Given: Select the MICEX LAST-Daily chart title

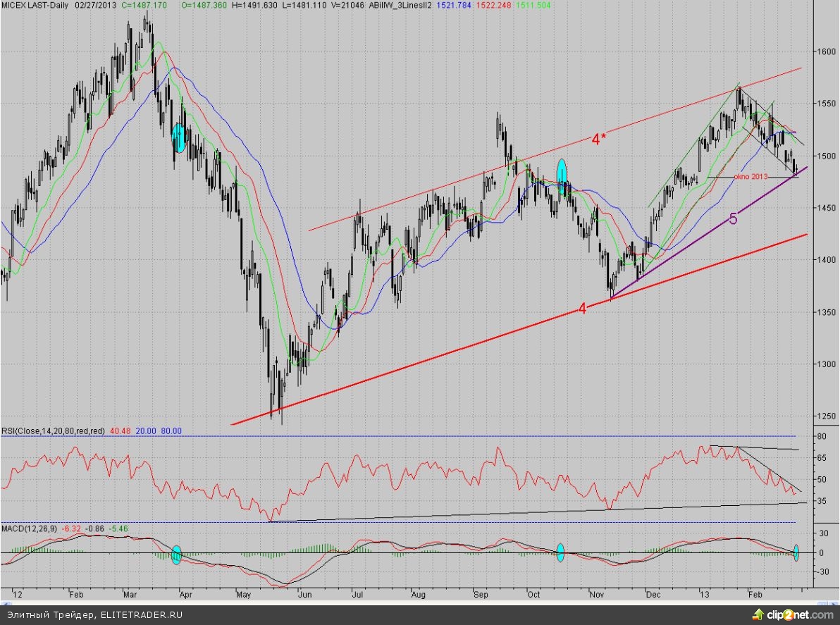Looking at the screenshot, I should [33, 5].
